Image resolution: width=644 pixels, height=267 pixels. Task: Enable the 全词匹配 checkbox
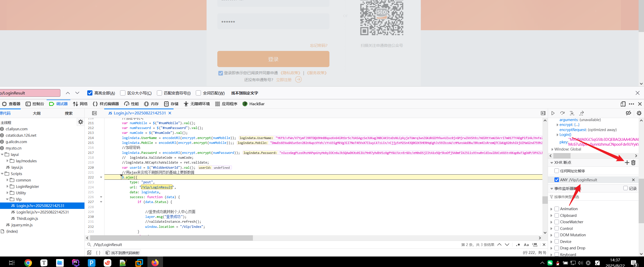click(x=198, y=93)
